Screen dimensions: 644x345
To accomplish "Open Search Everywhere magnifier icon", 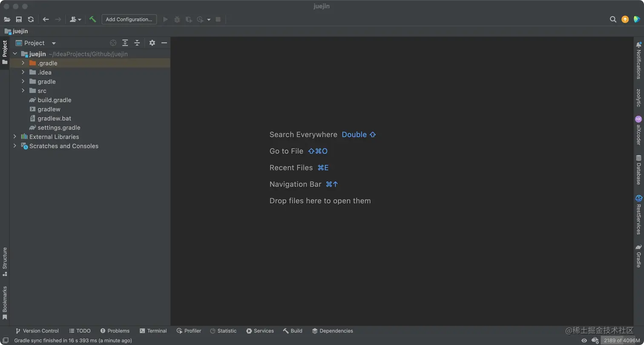I will tap(613, 19).
